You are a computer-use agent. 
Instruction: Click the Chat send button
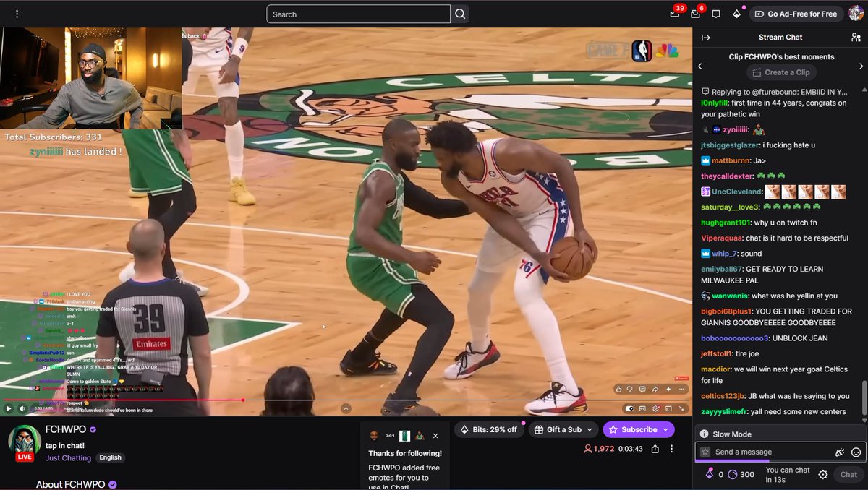coord(848,475)
